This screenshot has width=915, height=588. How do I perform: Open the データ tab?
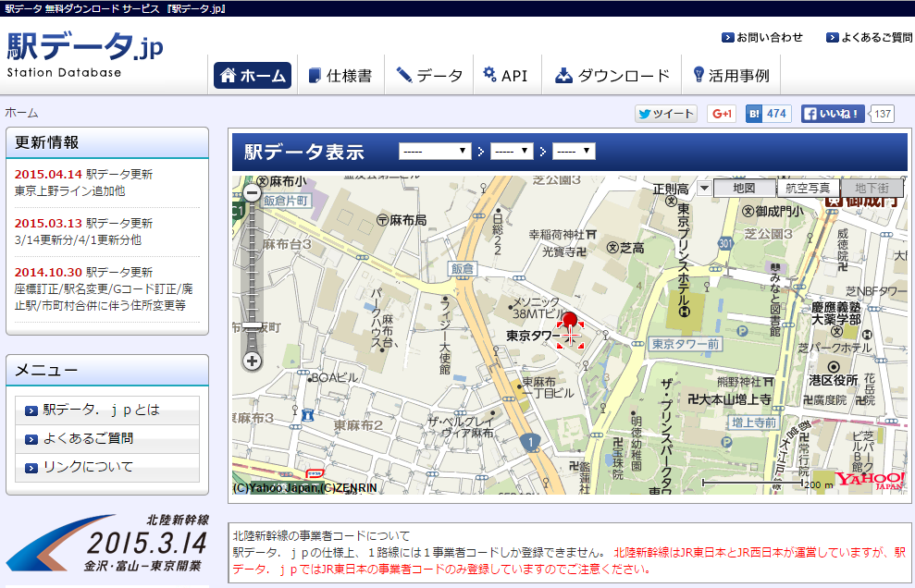tap(429, 75)
